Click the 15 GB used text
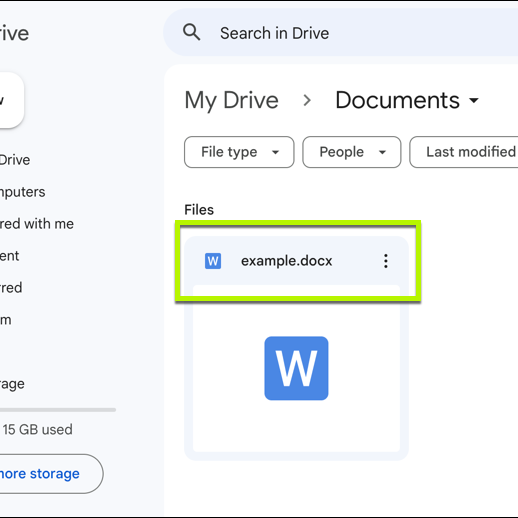 point(37,429)
